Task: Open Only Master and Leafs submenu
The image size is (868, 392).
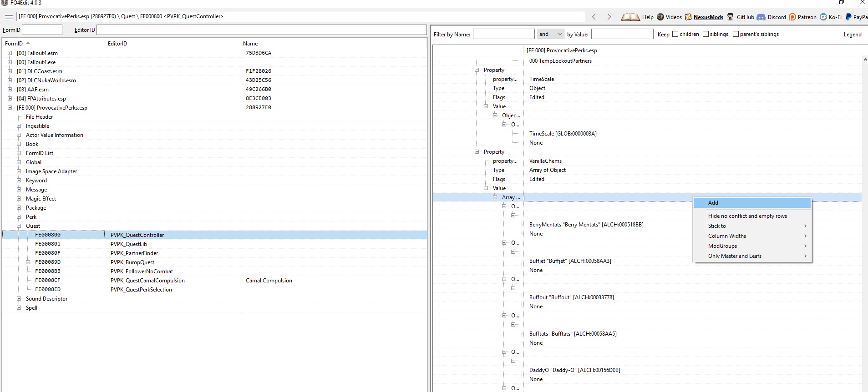Action: click(752, 256)
